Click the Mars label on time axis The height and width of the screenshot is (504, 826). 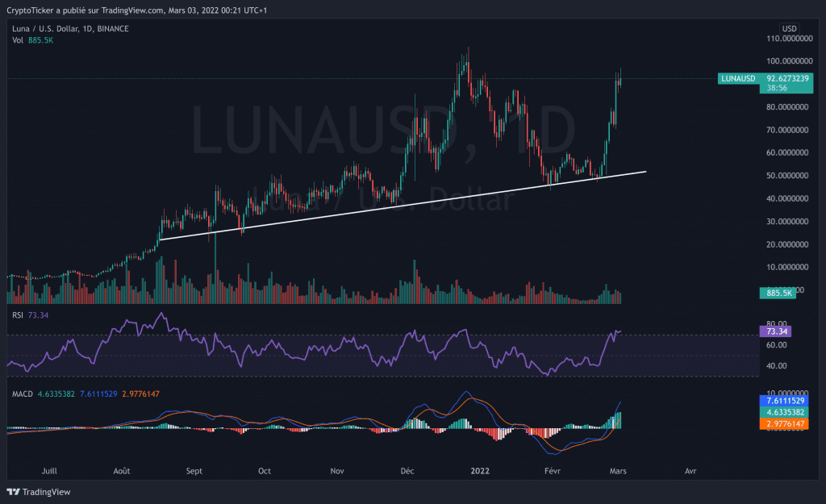619,469
